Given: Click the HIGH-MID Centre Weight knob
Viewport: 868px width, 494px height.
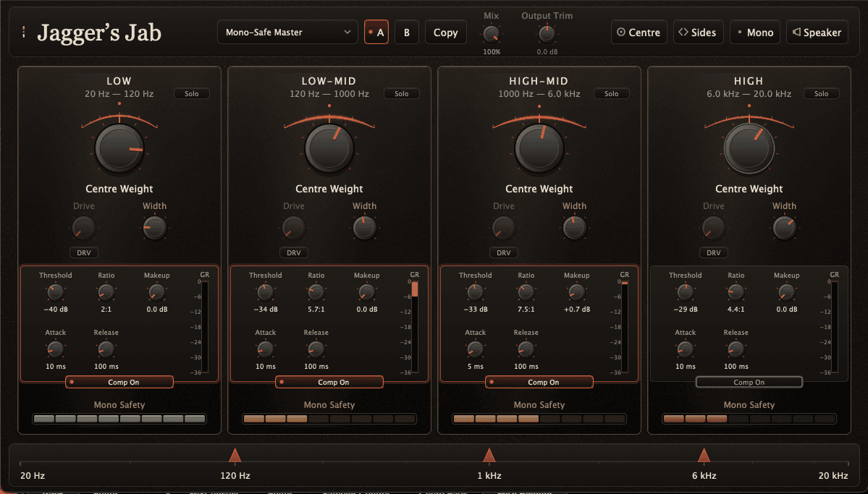Looking at the screenshot, I should [x=539, y=148].
